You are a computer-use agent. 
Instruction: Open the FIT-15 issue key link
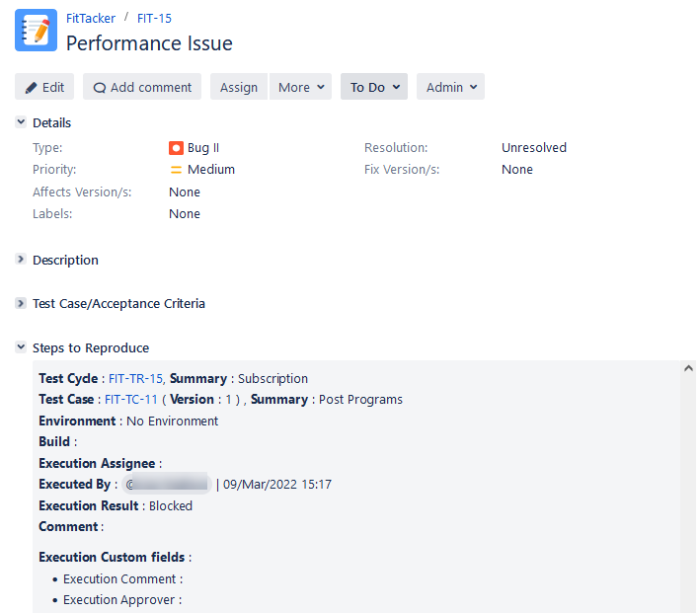point(154,19)
